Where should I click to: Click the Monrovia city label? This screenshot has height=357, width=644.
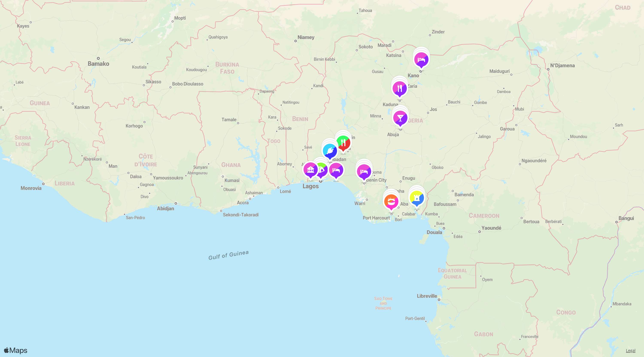click(x=31, y=188)
